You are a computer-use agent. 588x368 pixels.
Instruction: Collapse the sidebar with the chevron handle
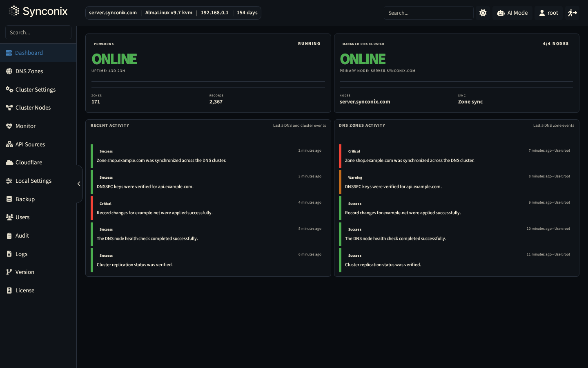coord(79,184)
